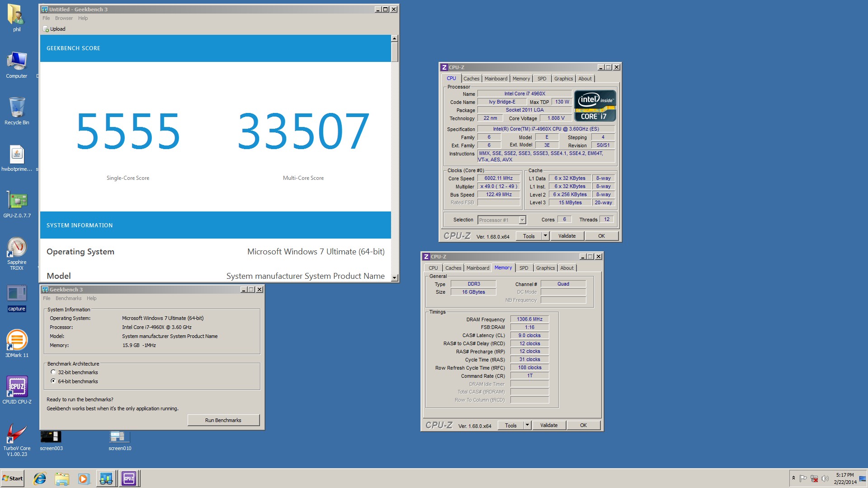Switch to CPU-Z taskbar button

coord(129,479)
